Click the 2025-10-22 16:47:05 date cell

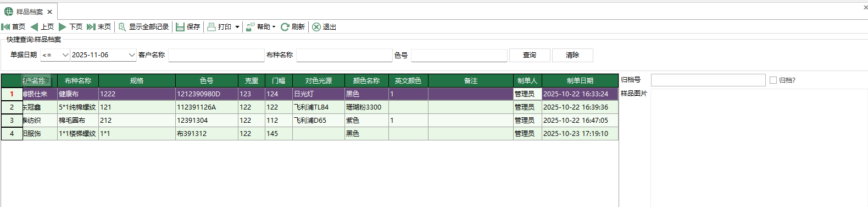[580, 121]
